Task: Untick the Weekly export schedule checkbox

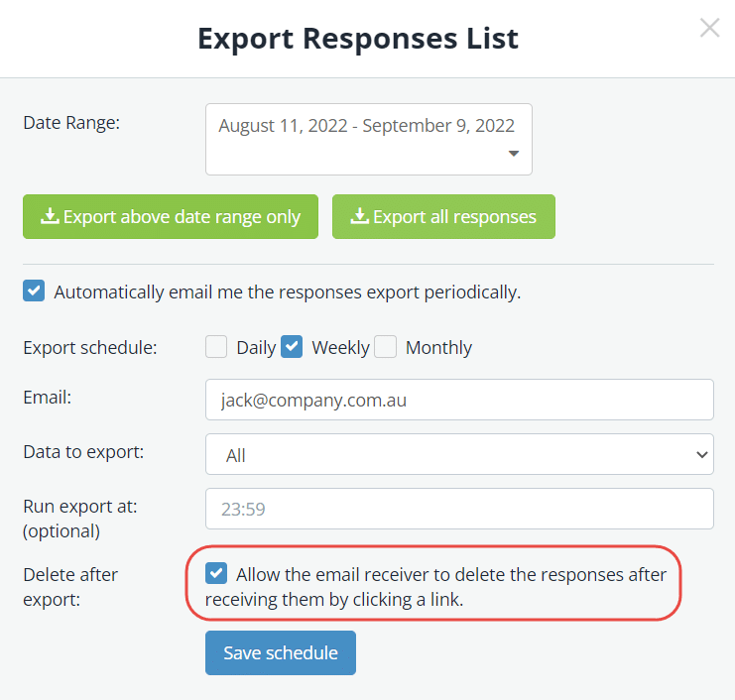Action: coord(292,347)
